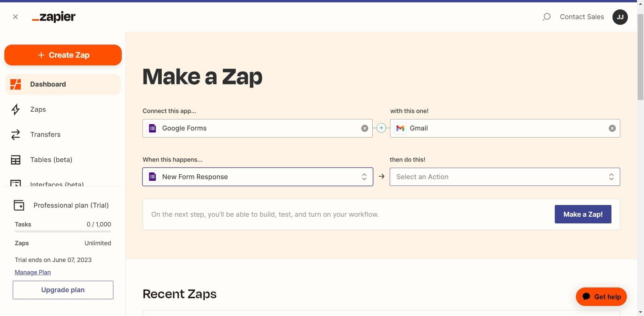Follow the Manage Plan link
Image resolution: width=644 pixels, height=316 pixels.
coord(33,272)
